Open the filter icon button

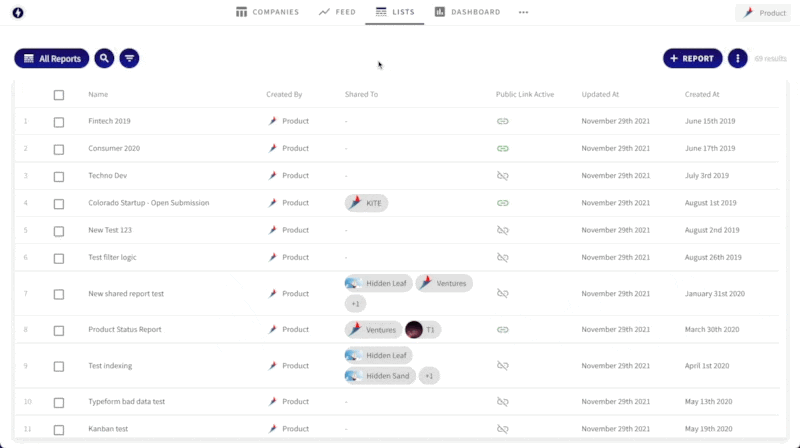tap(129, 59)
